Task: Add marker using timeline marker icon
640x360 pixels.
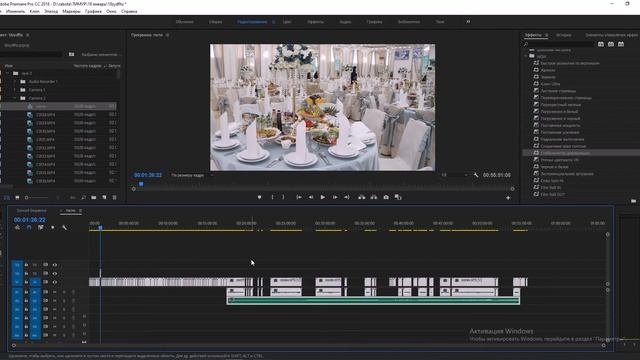Action: [53, 227]
